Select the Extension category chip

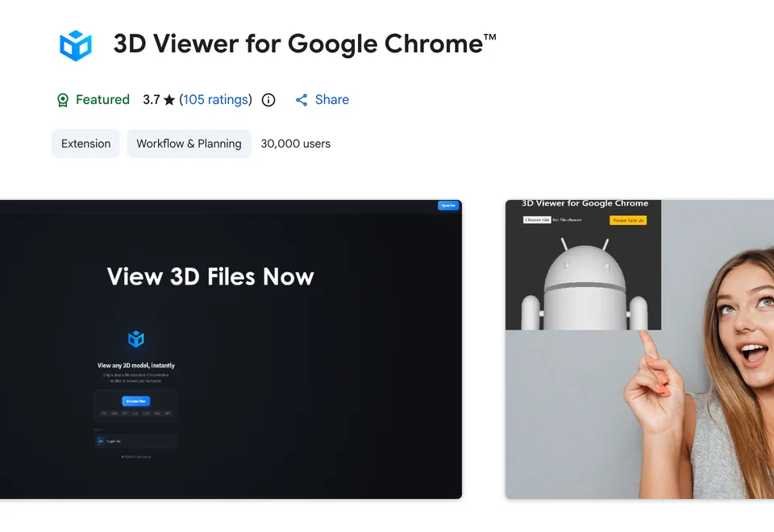86,143
